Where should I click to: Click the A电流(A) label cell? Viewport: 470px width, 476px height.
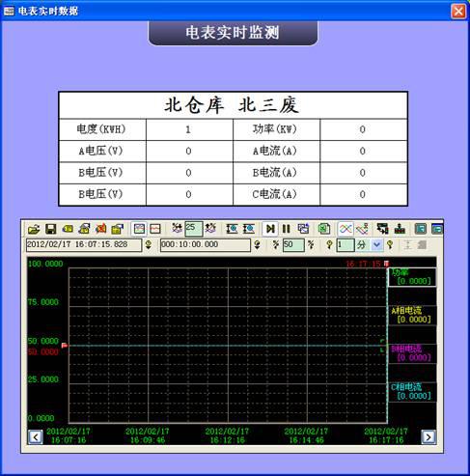(276, 151)
